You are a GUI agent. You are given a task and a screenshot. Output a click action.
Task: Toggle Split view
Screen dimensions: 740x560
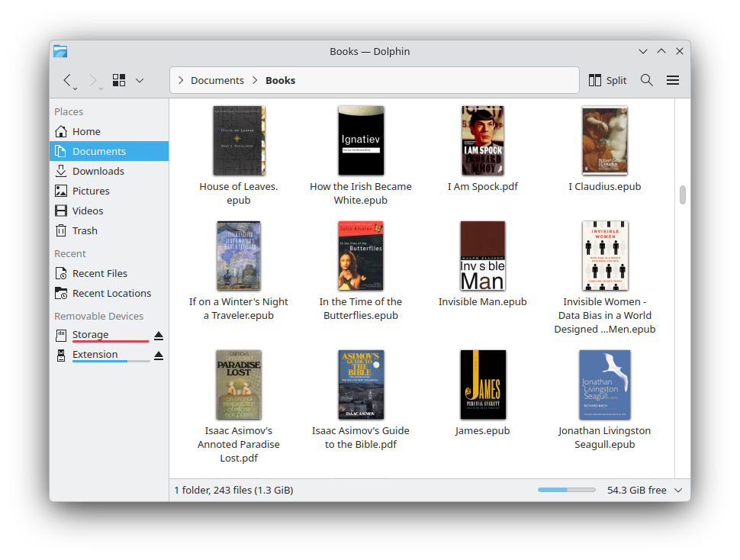[607, 81]
